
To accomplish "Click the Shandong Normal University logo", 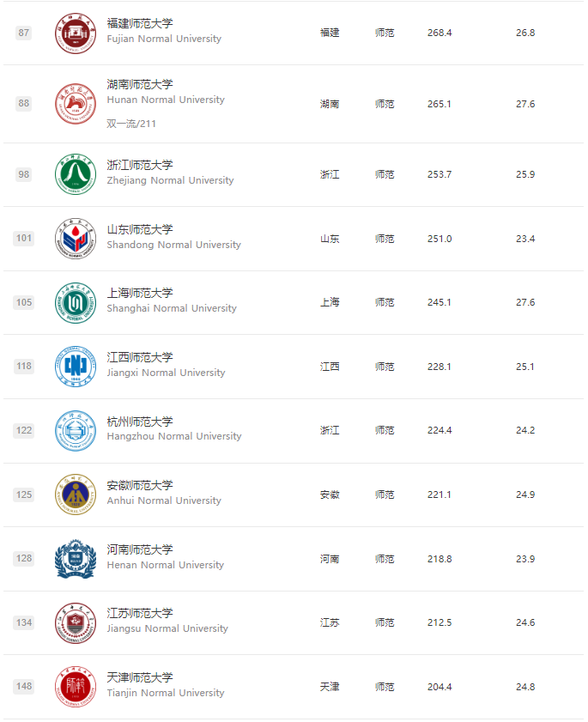I will tap(72, 238).
